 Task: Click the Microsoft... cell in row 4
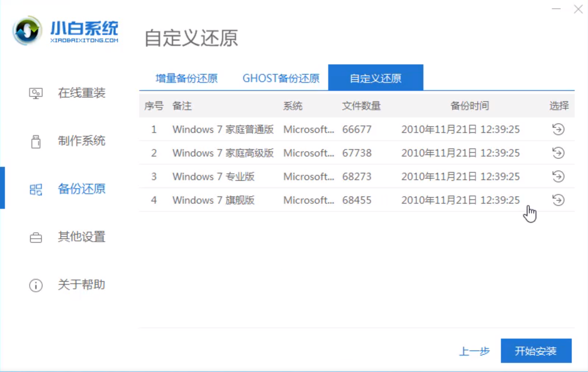(x=309, y=200)
